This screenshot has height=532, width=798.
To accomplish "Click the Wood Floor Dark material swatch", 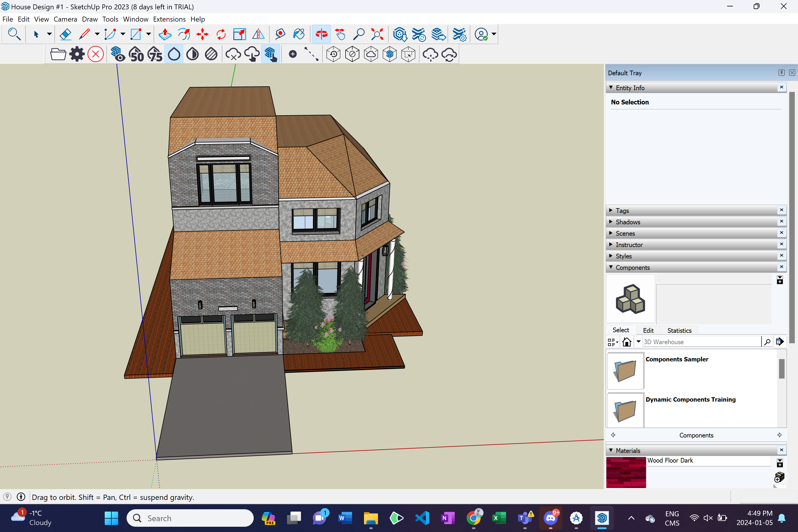I will coord(626,472).
